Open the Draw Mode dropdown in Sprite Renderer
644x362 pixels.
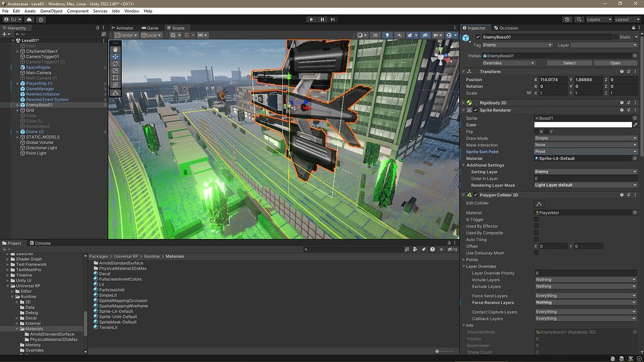(x=585, y=138)
